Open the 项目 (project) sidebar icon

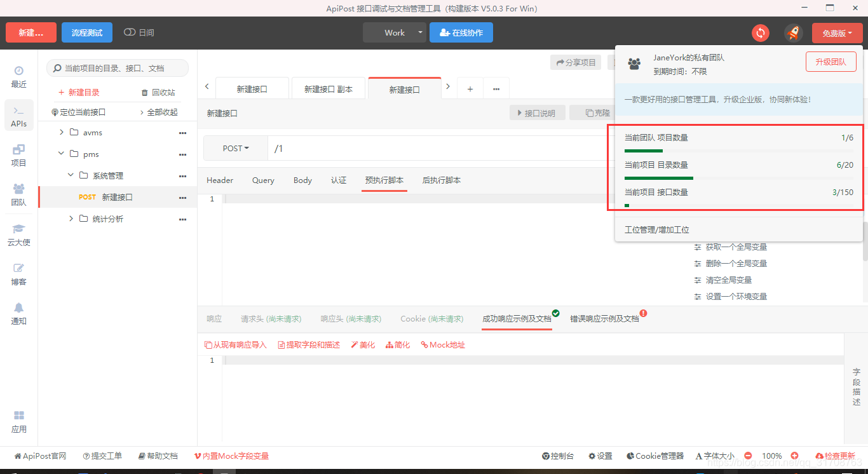[x=19, y=156]
